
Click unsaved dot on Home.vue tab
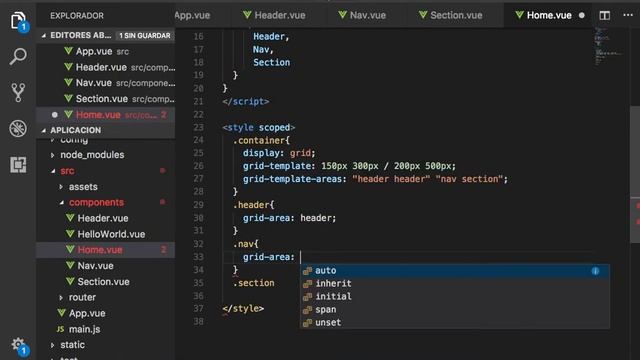point(582,16)
